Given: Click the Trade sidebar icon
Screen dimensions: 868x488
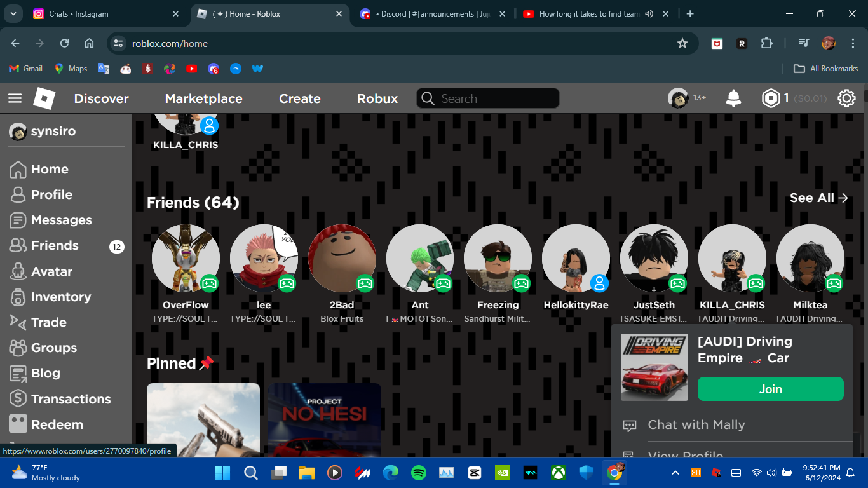Looking at the screenshot, I should coord(18,322).
